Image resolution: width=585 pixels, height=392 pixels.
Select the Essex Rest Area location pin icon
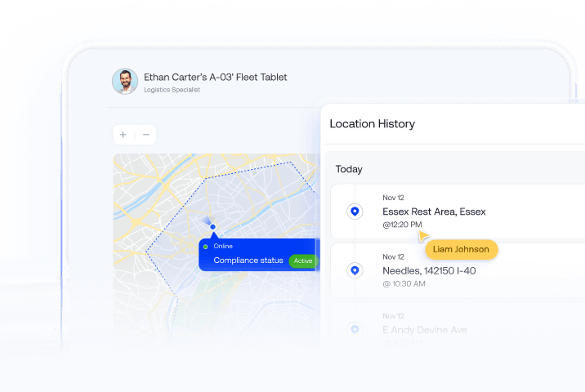click(x=355, y=212)
